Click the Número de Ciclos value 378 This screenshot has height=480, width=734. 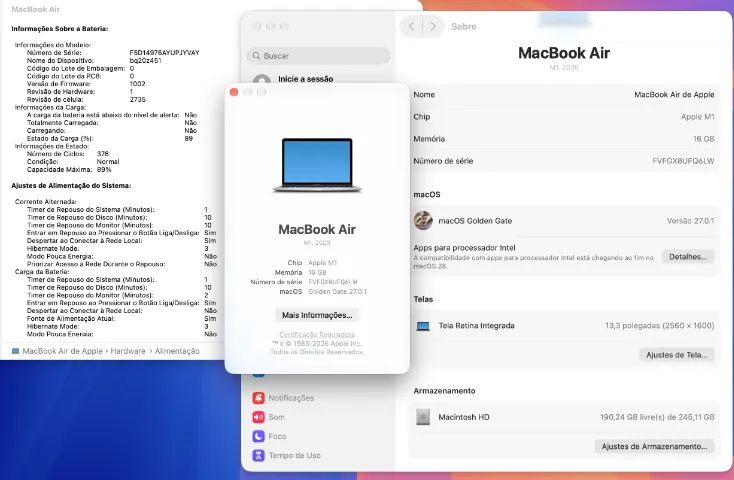point(103,154)
